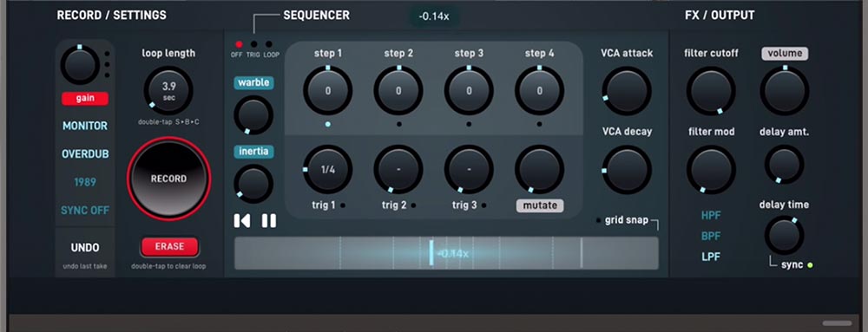Image resolution: width=868 pixels, height=332 pixels.
Task: Enable OVERDUB recording
Action: pos(85,154)
